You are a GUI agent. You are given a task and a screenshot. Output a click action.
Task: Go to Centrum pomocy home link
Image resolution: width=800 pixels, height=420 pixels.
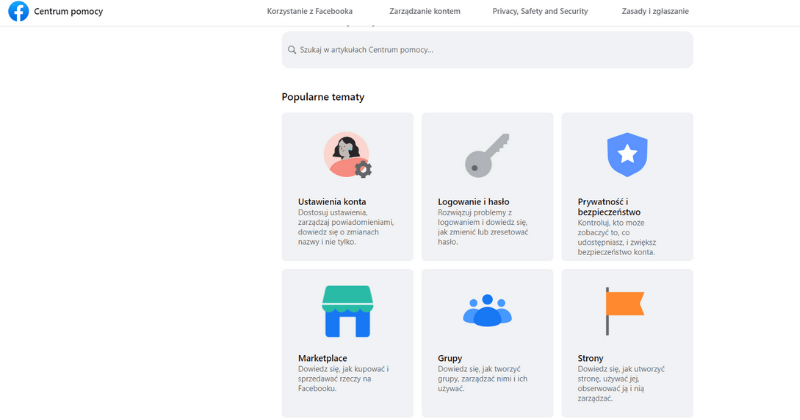(x=68, y=11)
